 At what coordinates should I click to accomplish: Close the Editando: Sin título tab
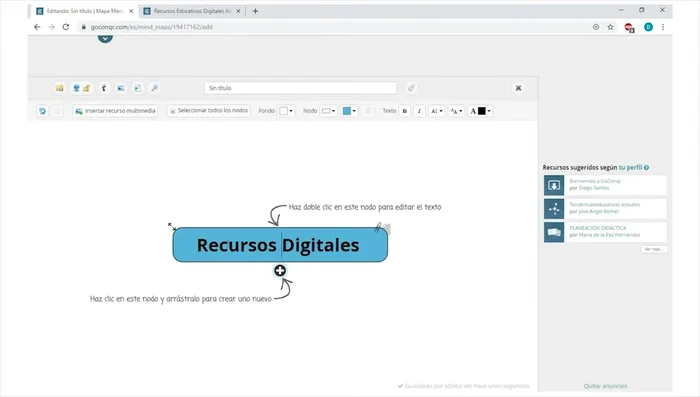click(131, 11)
